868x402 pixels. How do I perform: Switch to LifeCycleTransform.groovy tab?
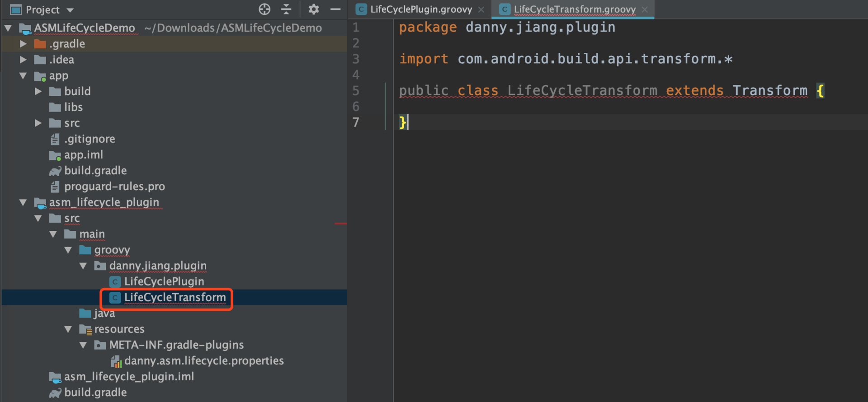point(575,9)
